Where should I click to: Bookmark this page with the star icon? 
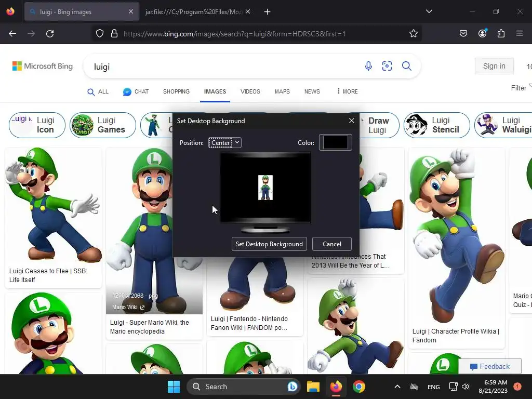413,34
